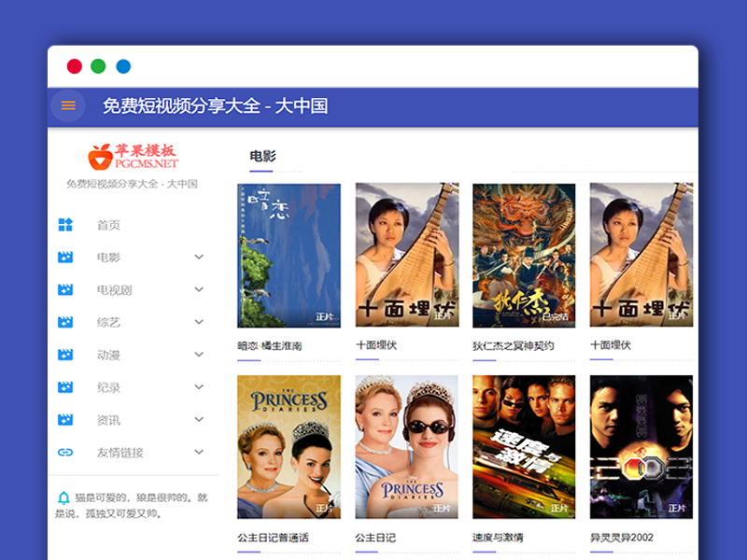Viewport: 747px width, 560px height.
Task: Expand the 纪录 sidebar chevron
Action: pos(199,386)
